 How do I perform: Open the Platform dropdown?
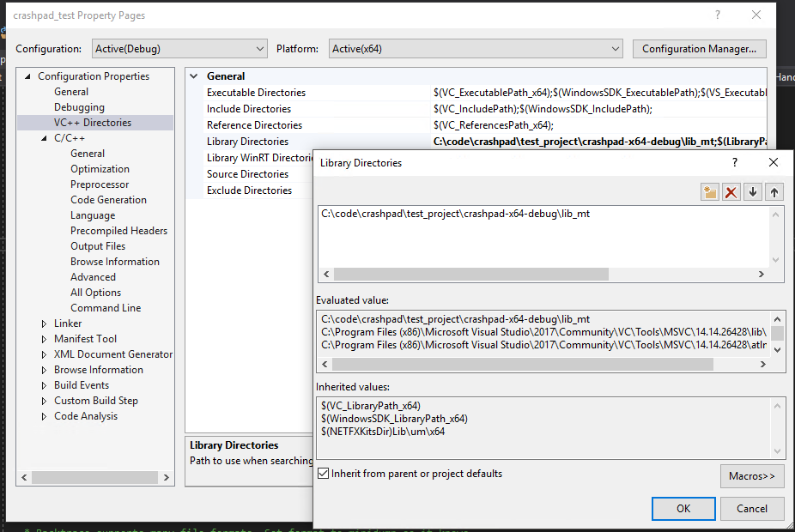tap(476, 49)
